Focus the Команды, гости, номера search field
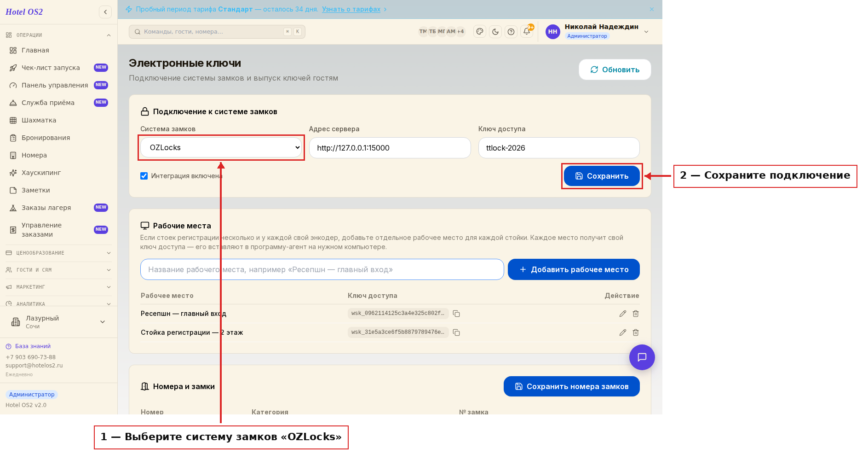 click(x=217, y=32)
